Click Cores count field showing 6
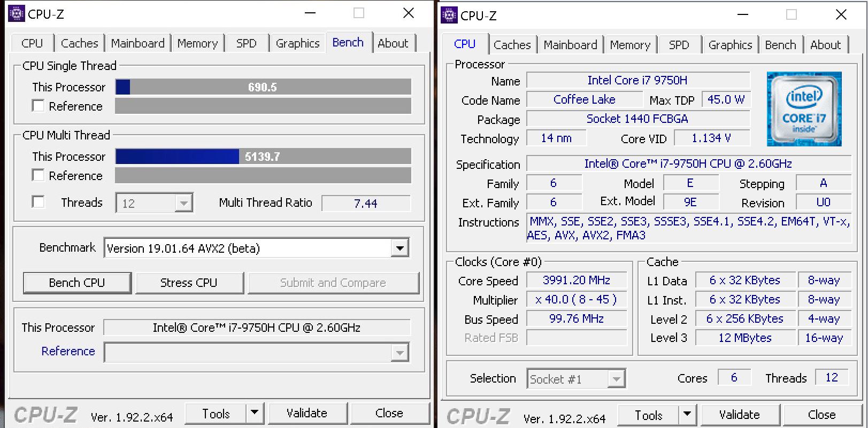The height and width of the screenshot is (428, 868). click(734, 377)
